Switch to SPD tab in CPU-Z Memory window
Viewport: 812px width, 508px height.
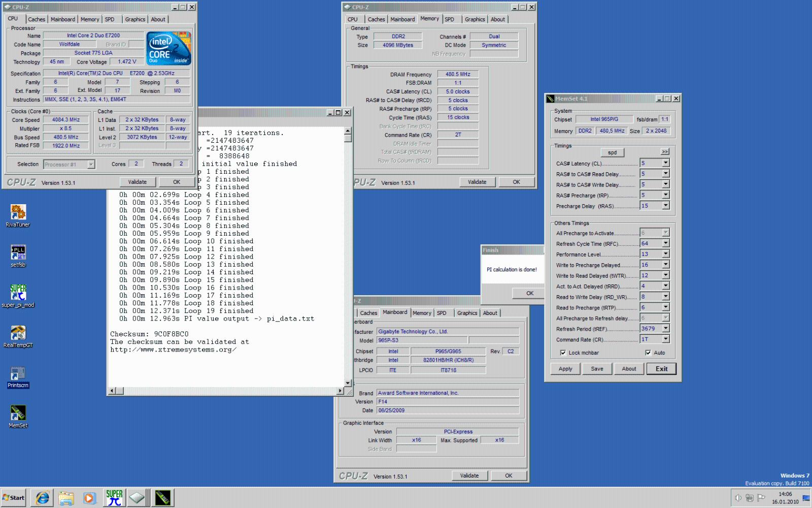pyautogui.click(x=450, y=19)
